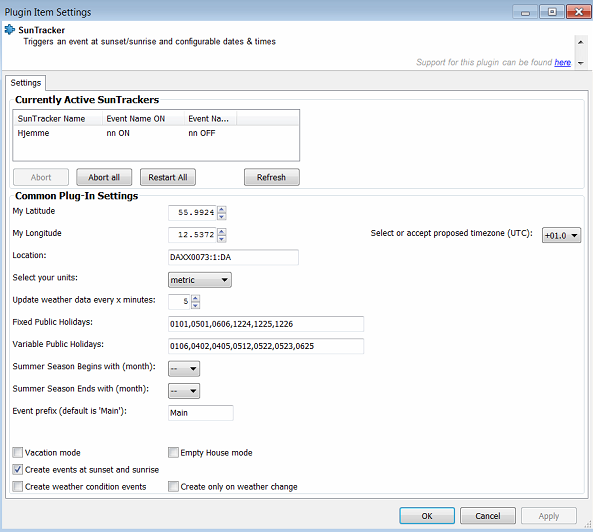
Task: Open the plugin support 'here' link
Action: tap(562, 62)
